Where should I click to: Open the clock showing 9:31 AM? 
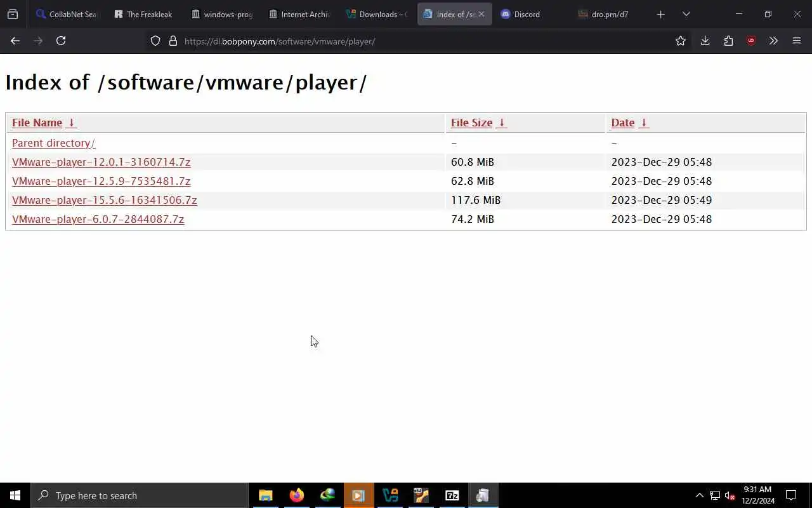(758, 495)
